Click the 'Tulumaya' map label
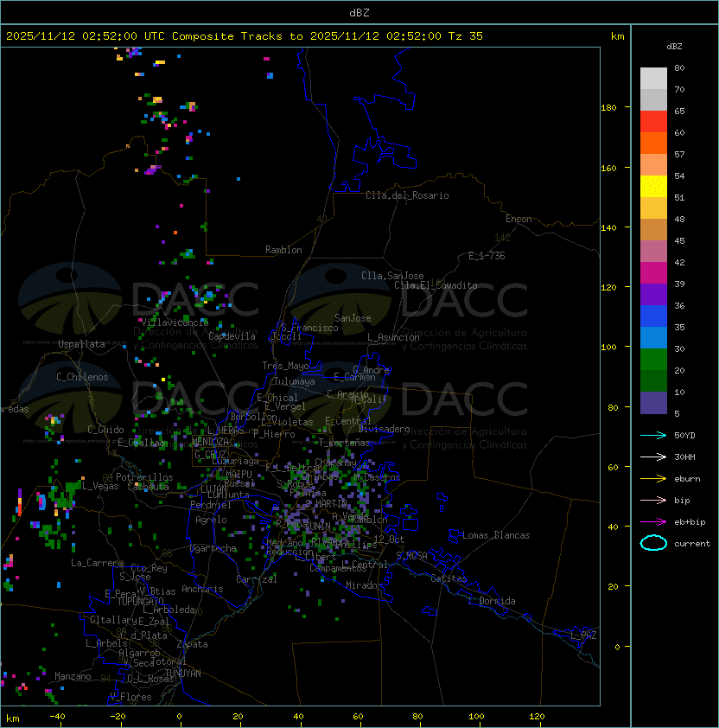719x728 pixels. coord(295,381)
